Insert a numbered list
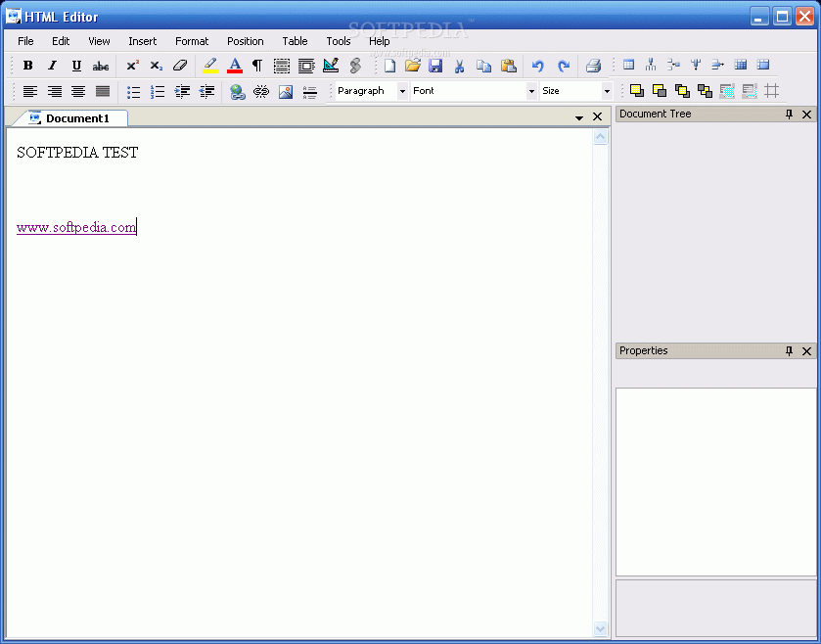 pos(158,92)
